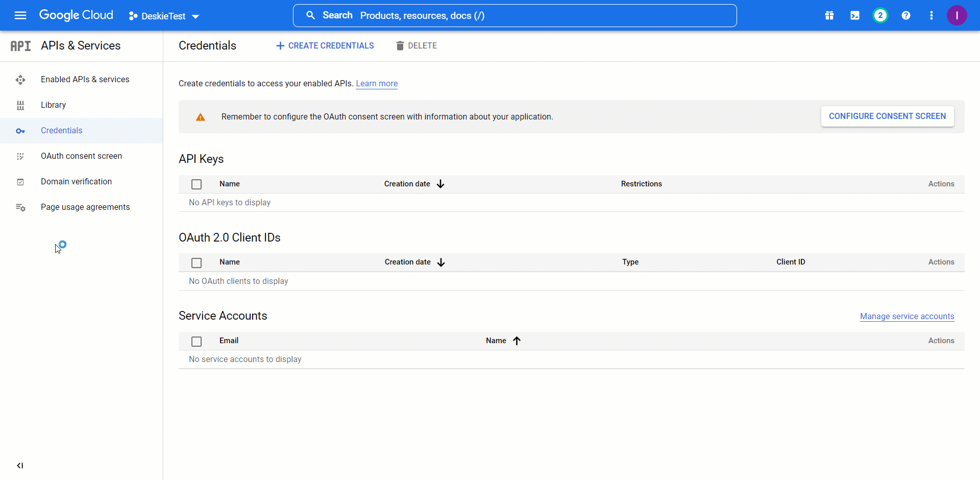980x480 pixels.
Task: Open OAuth consent screen page
Action: point(81,156)
